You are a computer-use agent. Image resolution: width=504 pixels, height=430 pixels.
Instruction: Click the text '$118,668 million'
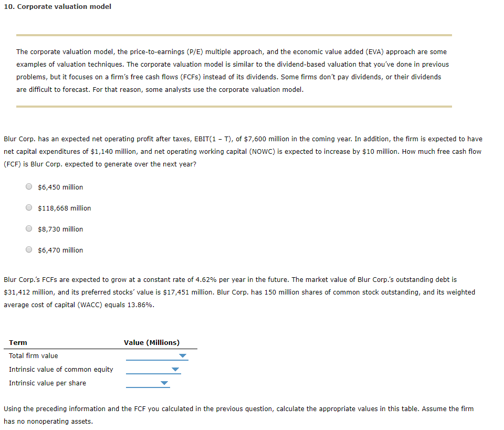point(64,208)
